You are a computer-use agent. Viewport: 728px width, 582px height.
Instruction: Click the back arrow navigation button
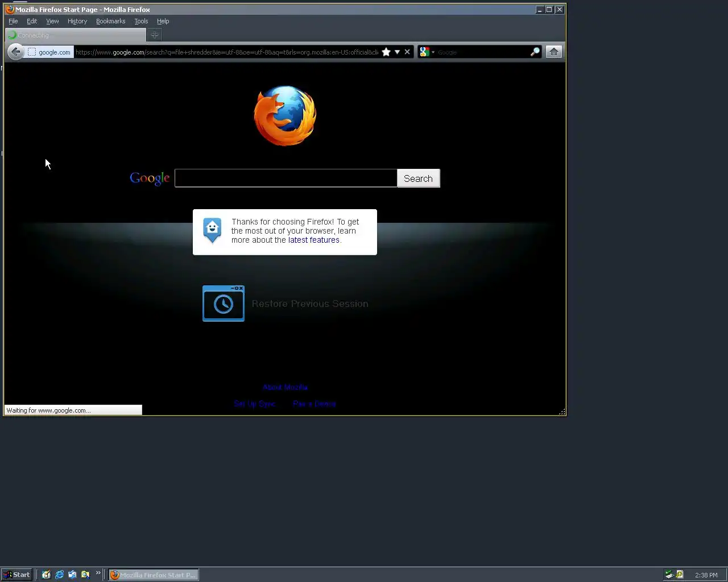click(15, 52)
